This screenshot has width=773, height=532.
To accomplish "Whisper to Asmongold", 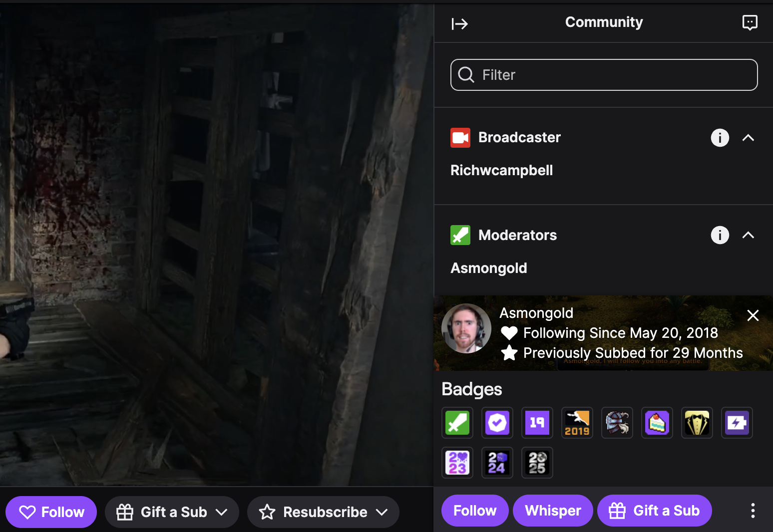I will 553,511.
